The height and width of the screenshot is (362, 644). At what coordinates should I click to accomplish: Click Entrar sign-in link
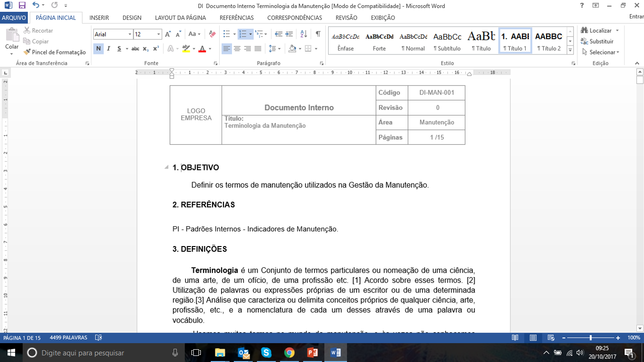pos(636,17)
